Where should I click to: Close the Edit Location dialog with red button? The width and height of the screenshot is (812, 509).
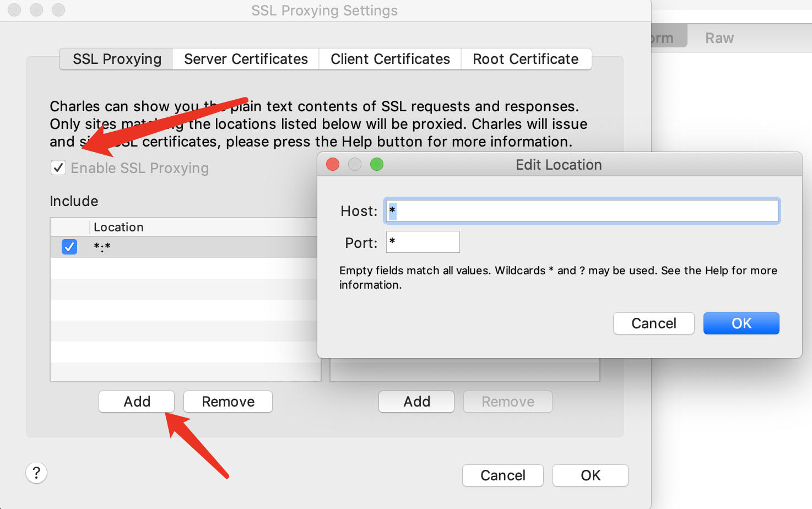coord(333,164)
